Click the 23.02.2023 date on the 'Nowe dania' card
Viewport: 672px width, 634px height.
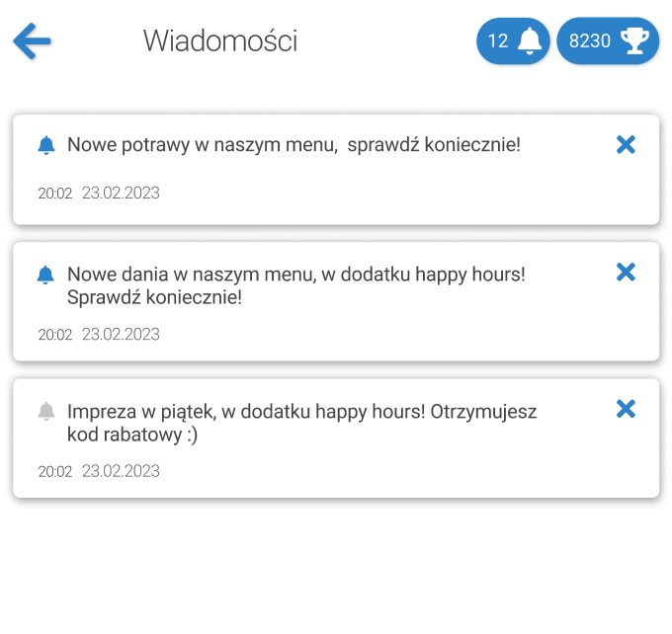pos(121,335)
